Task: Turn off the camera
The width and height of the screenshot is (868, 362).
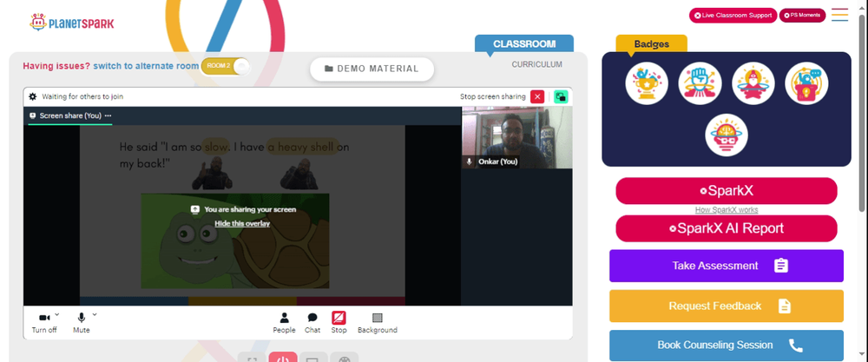Action: (44, 322)
